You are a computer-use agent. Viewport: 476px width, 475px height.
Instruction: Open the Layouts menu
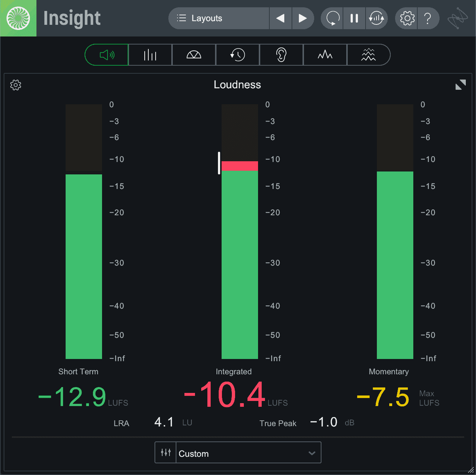(x=219, y=18)
